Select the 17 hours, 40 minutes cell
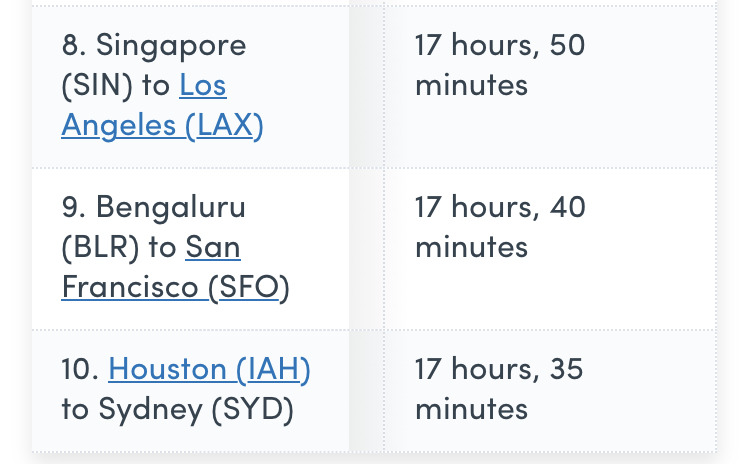 550,249
